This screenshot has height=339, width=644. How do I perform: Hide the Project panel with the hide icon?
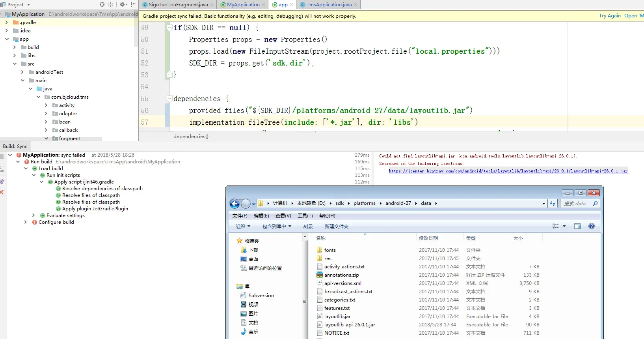click(x=133, y=4)
